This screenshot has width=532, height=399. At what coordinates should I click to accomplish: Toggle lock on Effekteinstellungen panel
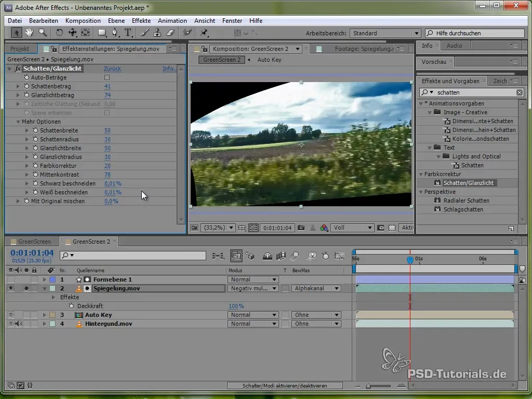click(x=54, y=49)
